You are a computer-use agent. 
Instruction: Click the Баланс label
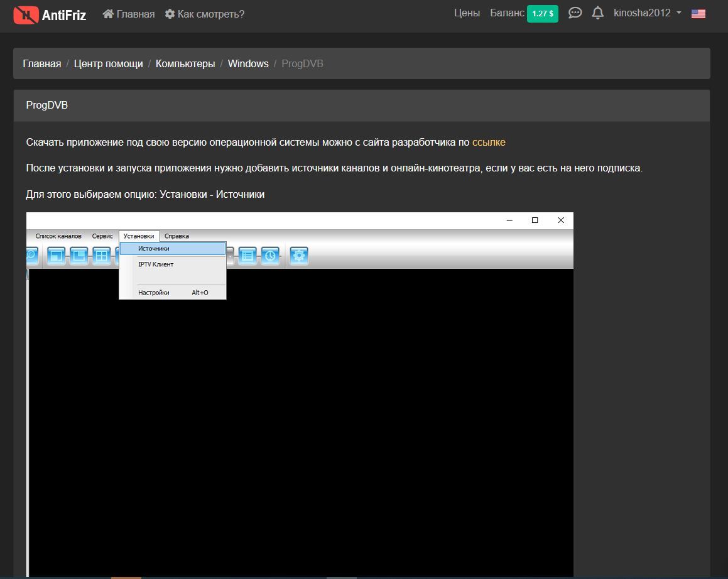point(507,13)
